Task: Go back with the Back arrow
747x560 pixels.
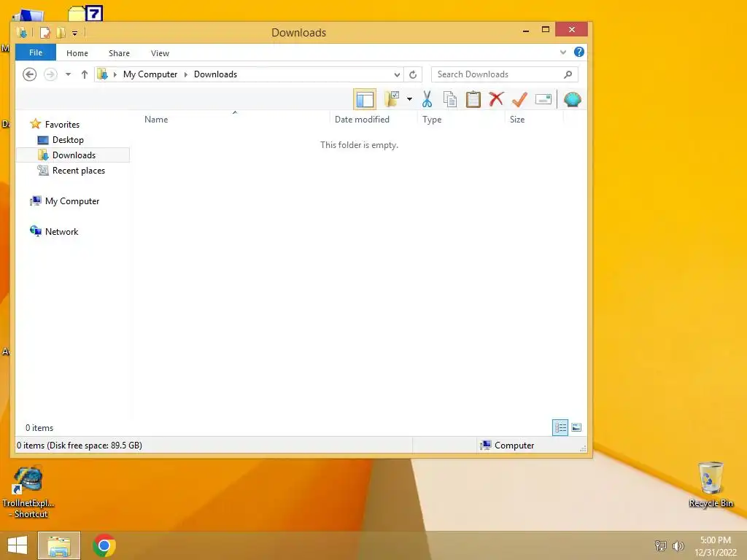Action: click(29, 74)
